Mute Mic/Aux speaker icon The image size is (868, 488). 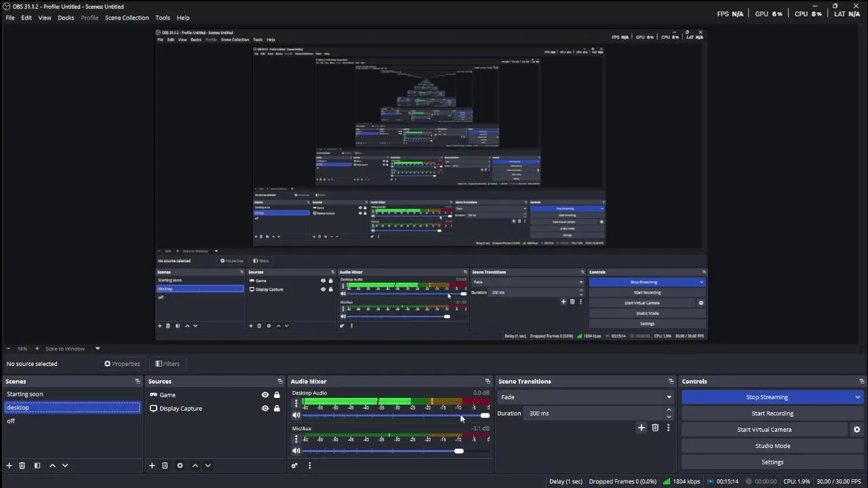(296, 451)
